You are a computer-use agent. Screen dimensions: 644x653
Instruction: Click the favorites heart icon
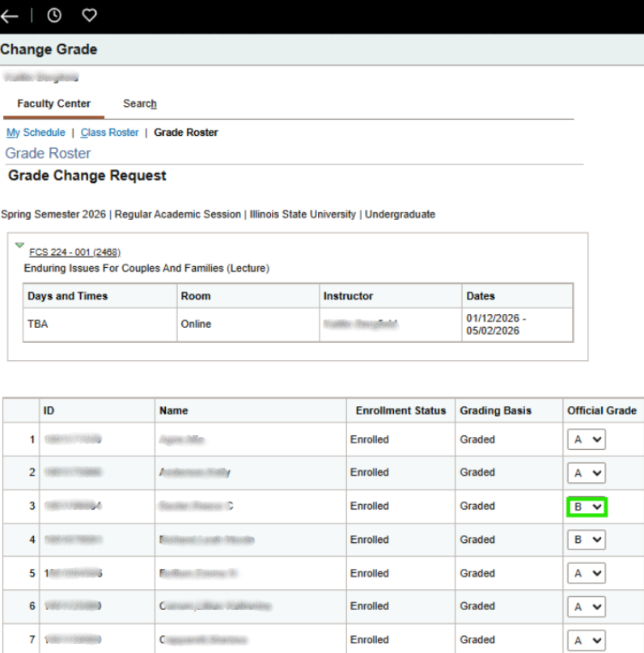click(x=89, y=15)
